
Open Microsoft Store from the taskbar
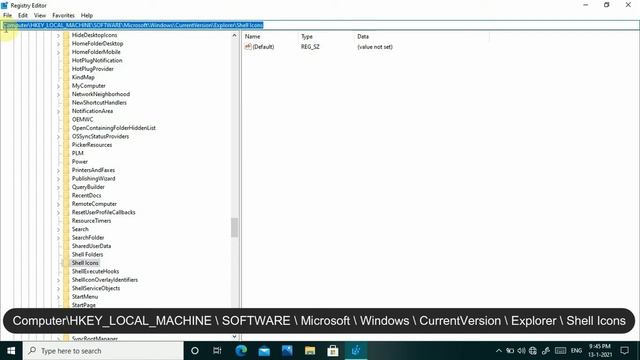[x=333, y=351]
